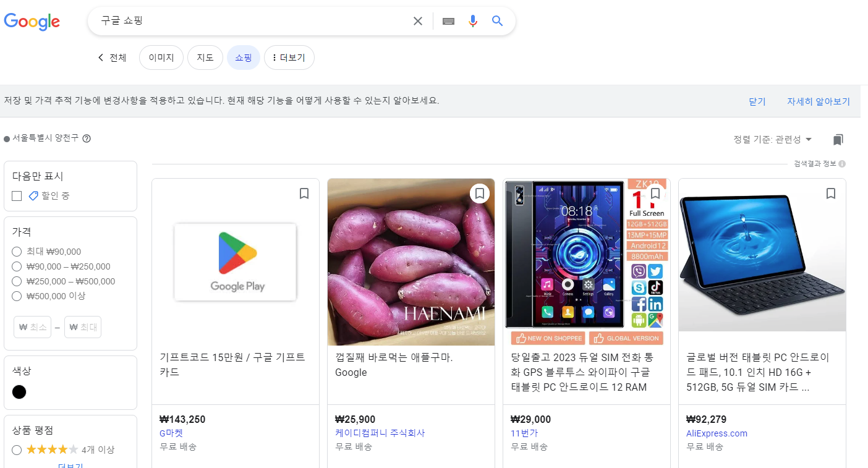Image resolution: width=868 pixels, height=468 pixels.
Task: Click price ₩29,000
Action: (530, 419)
